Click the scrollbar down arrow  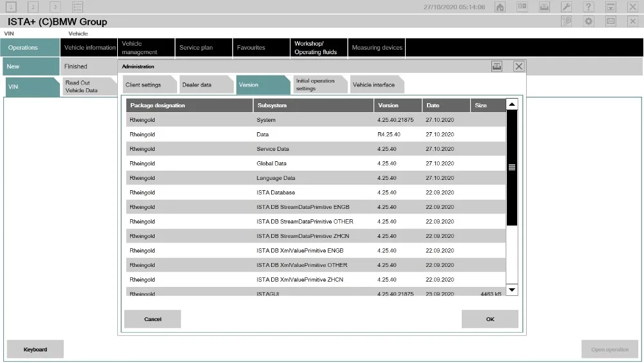click(512, 290)
